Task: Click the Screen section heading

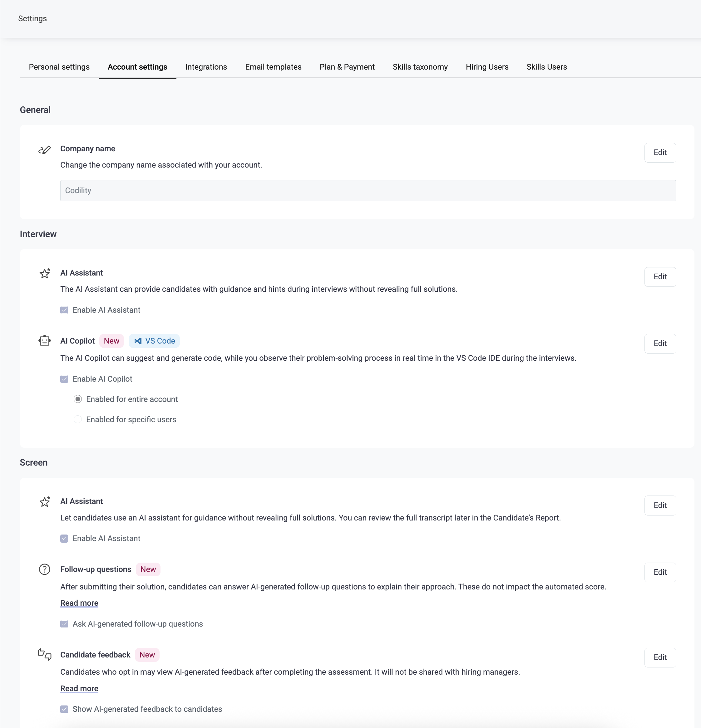Action: [x=34, y=463]
